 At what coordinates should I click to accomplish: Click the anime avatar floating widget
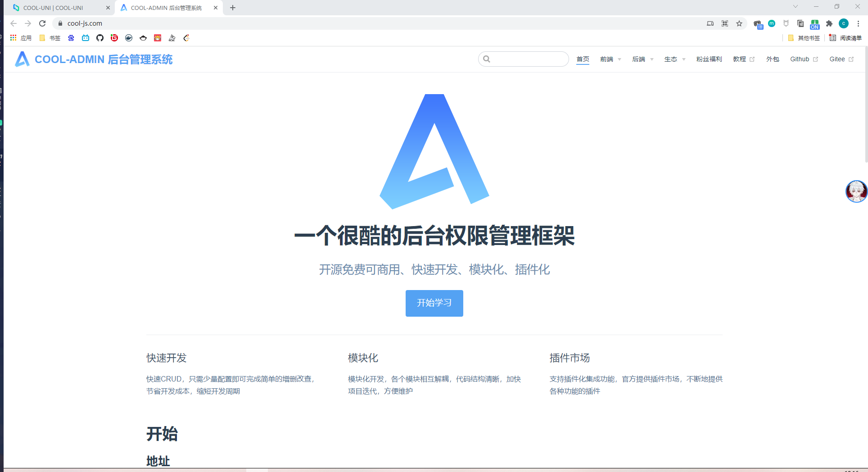pyautogui.click(x=856, y=191)
